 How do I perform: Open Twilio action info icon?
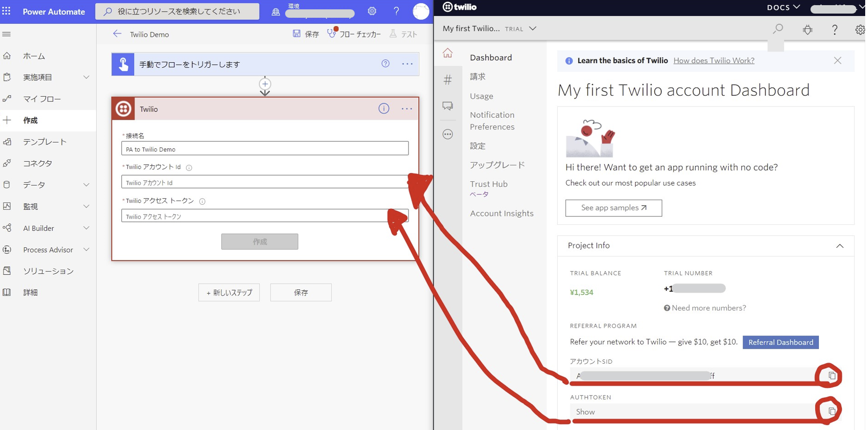[x=384, y=109]
